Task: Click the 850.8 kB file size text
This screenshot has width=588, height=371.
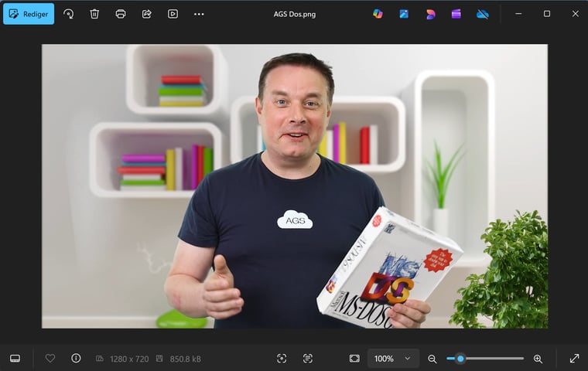Action: coord(185,359)
